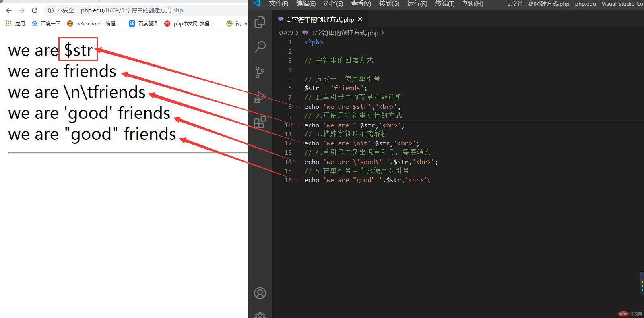The image size is (644, 318).
Task: Open the 查看(V) menu
Action: pyautogui.click(x=361, y=4)
